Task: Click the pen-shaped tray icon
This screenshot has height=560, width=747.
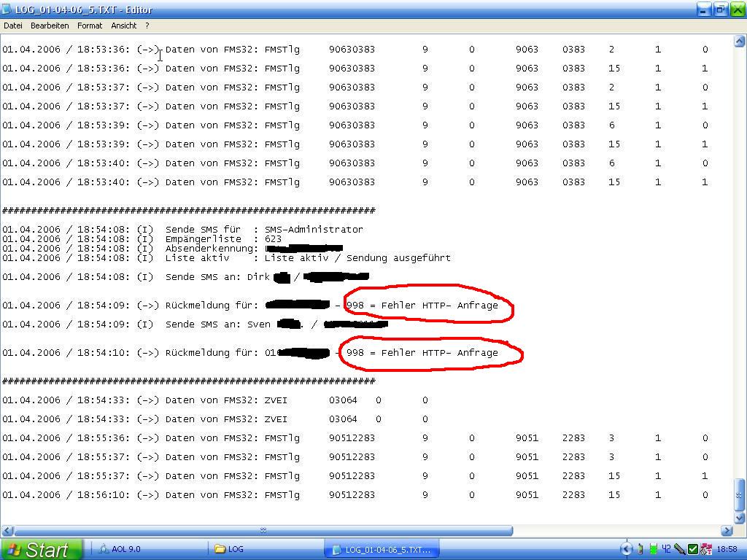Action: click(x=679, y=549)
